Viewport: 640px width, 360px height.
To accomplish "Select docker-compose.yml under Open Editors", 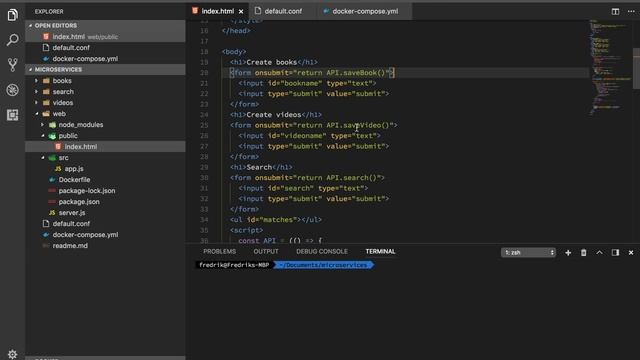I will click(x=105, y=59).
